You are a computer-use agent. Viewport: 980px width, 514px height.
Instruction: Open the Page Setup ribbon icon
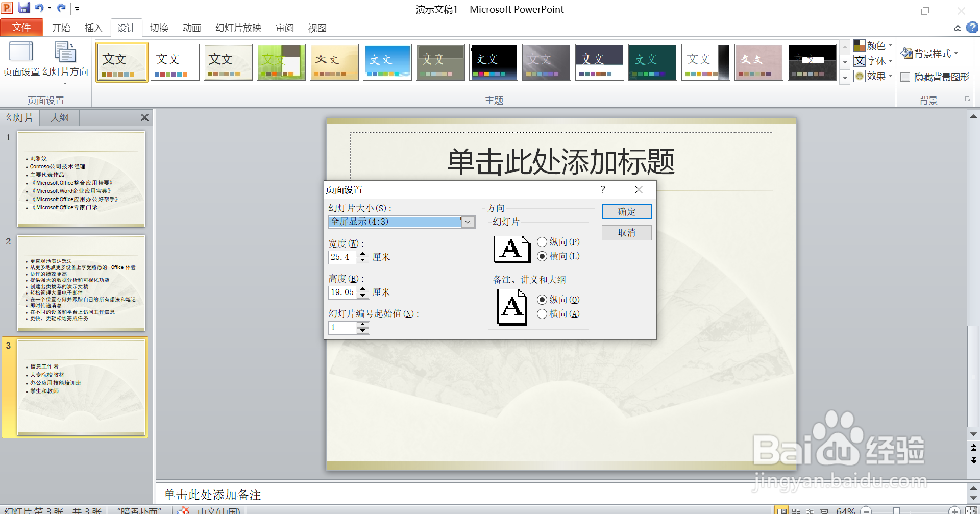point(21,60)
